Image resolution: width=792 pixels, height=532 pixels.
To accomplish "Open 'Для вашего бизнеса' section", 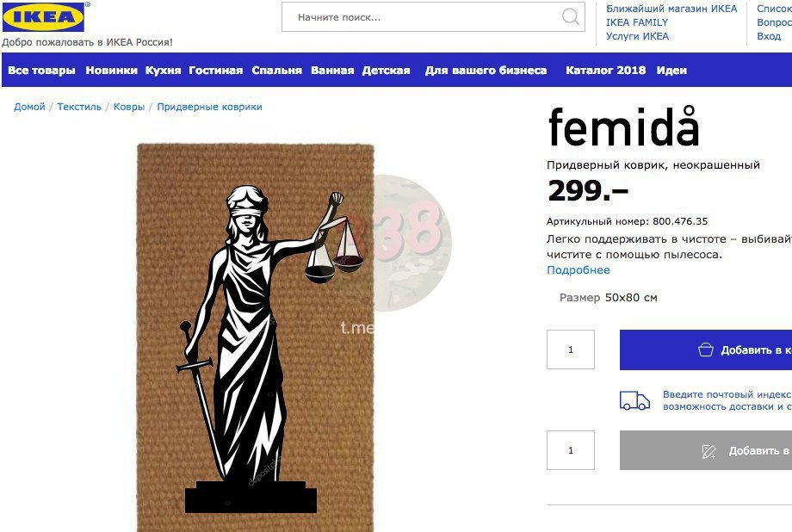I will [486, 71].
